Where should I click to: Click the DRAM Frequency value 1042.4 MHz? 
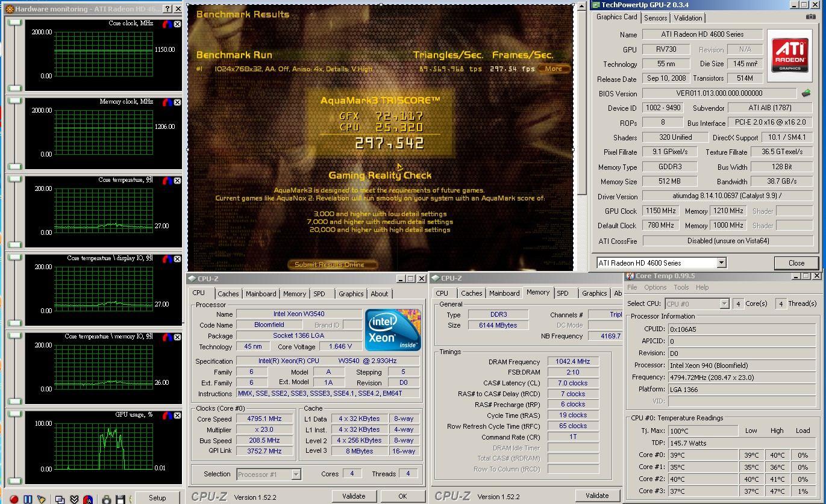click(573, 361)
